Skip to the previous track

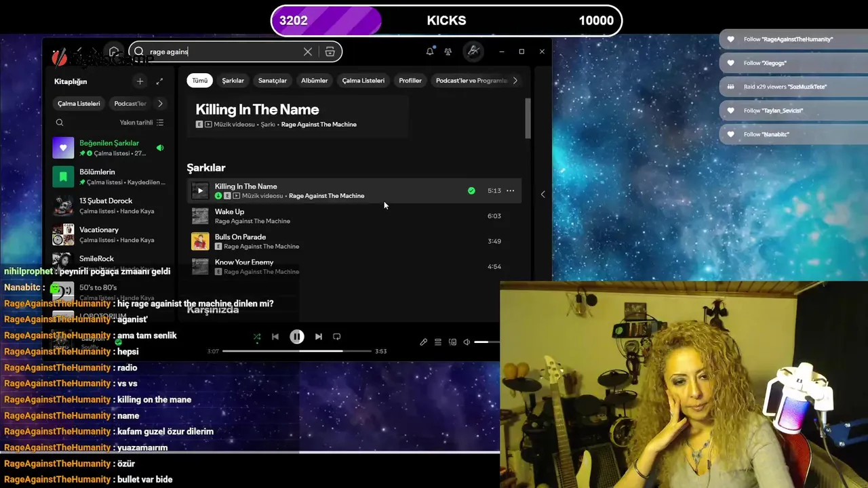(275, 337)
